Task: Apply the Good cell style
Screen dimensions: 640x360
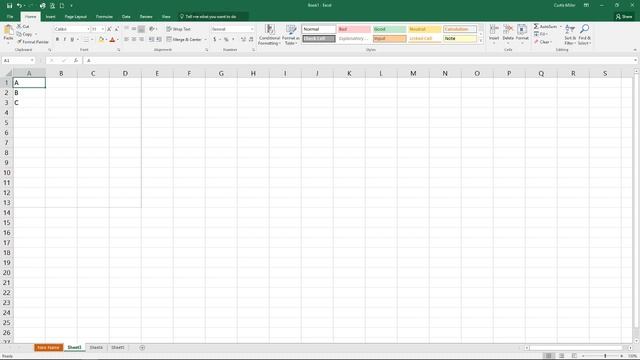Action: pos(389,29)
